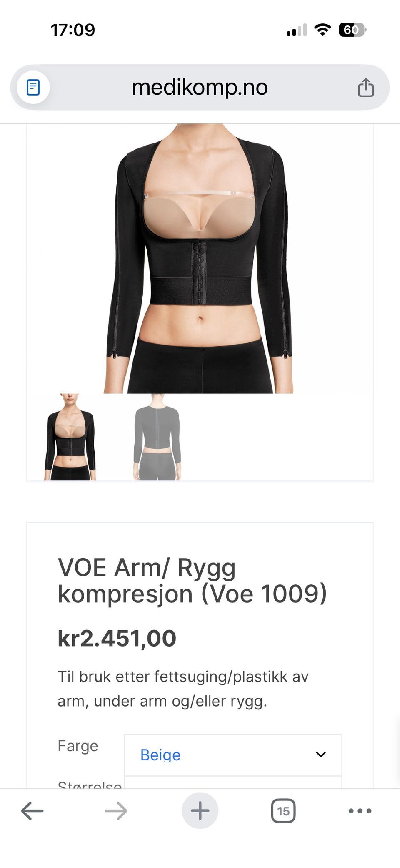Open the Størrelse size dropdown
Image resolution: width=400 pixels, height=868 pixels.
233,782
